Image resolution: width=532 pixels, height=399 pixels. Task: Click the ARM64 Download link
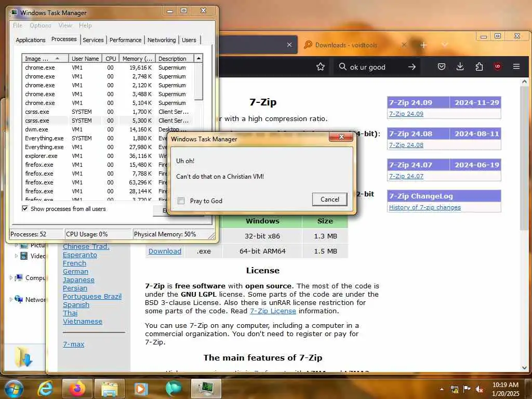(165, 251)
